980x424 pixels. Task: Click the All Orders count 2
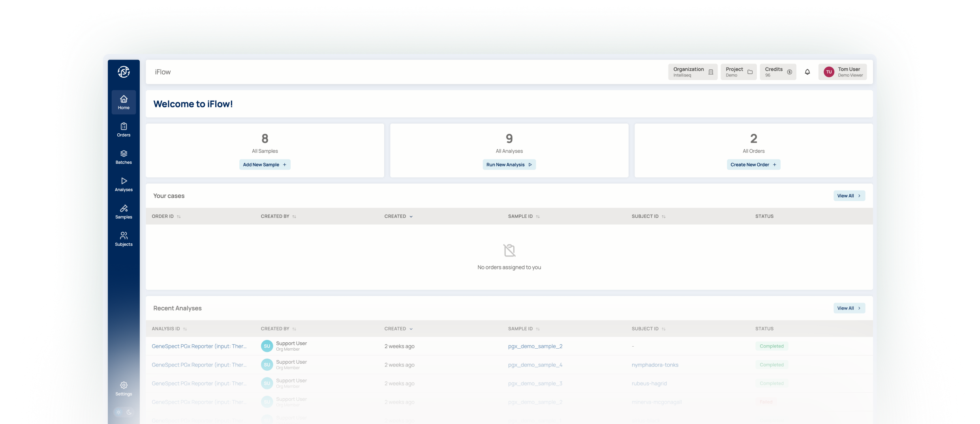(754, 138)
